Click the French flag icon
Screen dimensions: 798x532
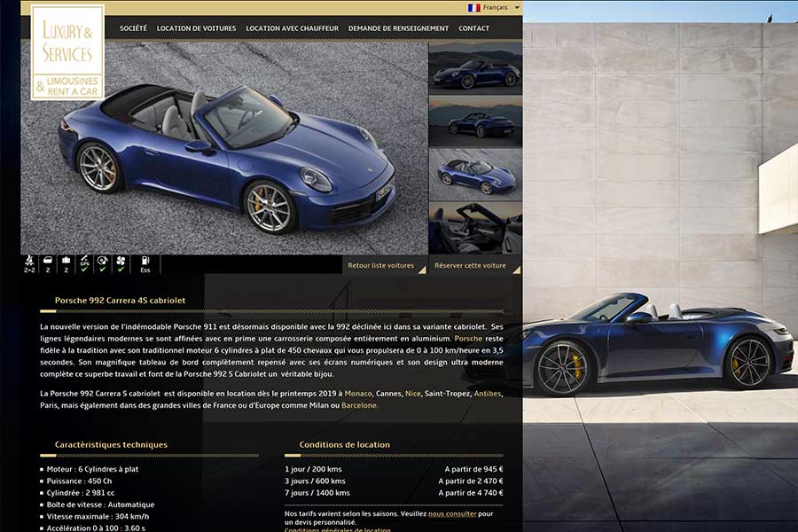(x=473, y=8)
